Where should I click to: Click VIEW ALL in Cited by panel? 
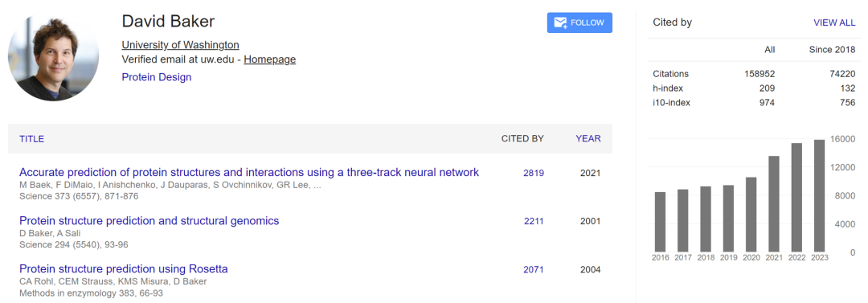[x=834, y=23]
